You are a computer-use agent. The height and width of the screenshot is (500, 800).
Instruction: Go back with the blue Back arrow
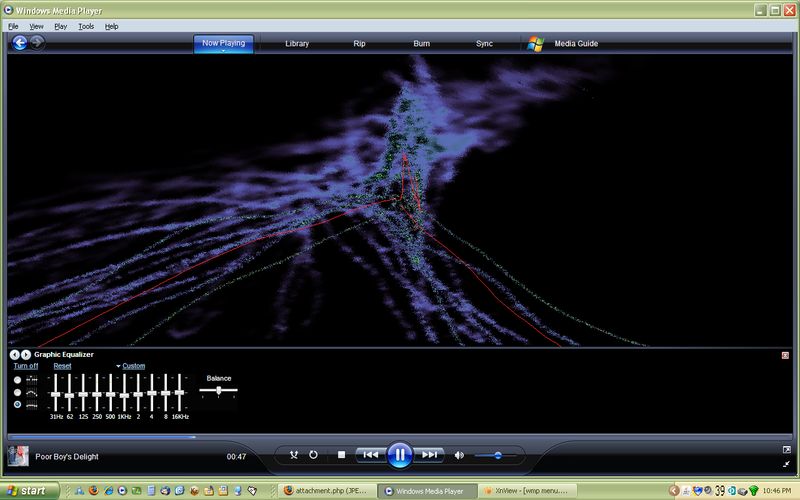(x=20, y=43)
